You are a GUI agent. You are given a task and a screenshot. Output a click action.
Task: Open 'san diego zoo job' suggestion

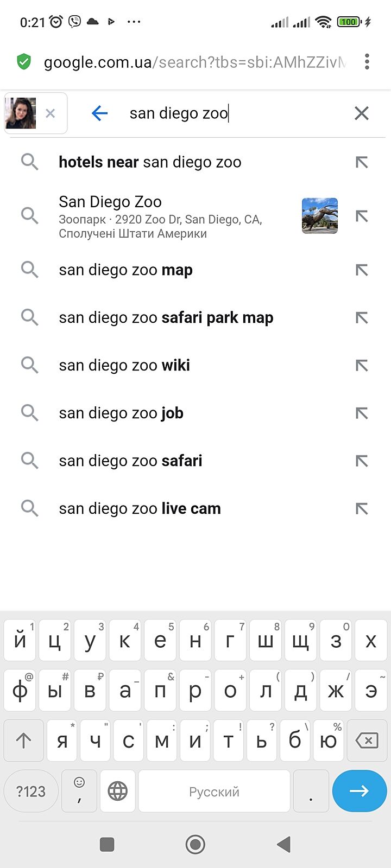coord(121,413)
